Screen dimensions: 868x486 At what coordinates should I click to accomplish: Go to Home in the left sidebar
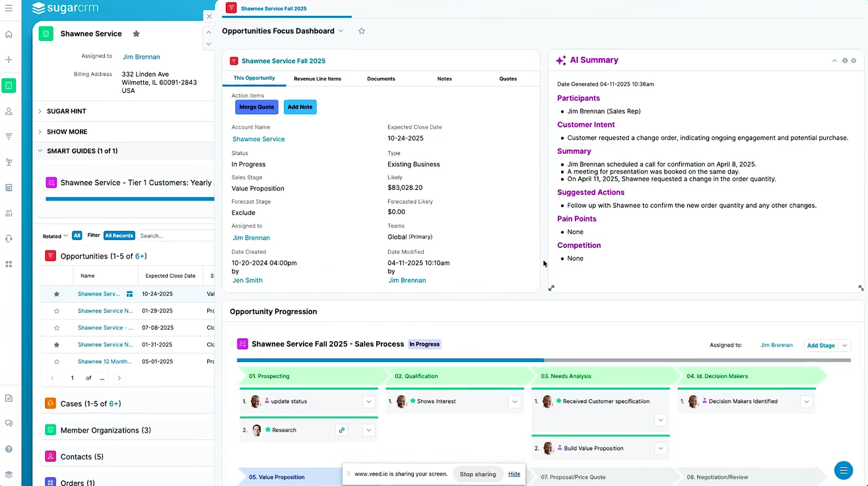click(x=9, y=34)
